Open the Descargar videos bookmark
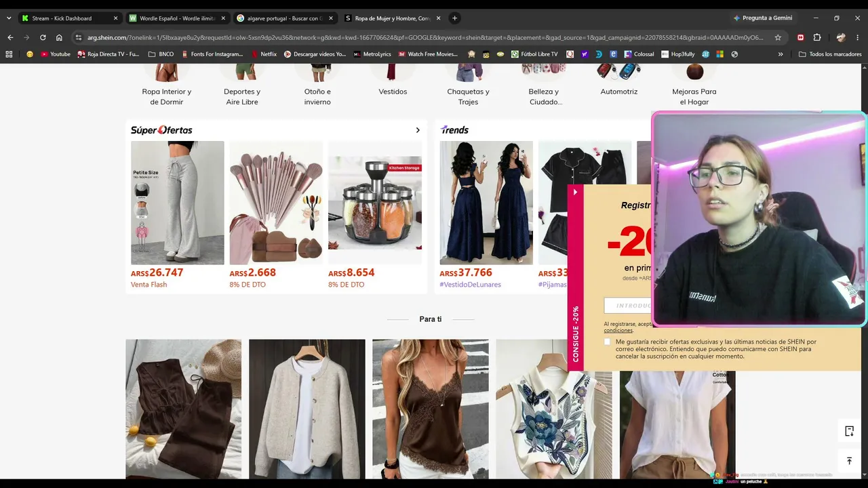868x488 pixels. pos(315,54)
